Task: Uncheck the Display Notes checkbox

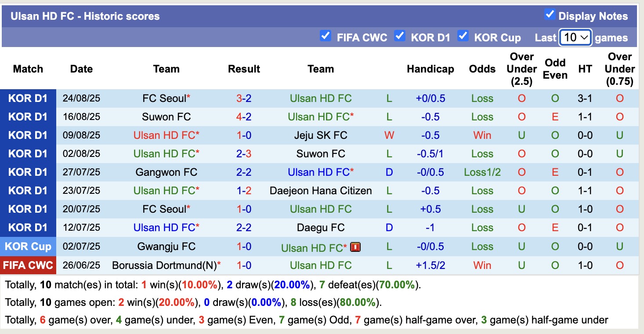Action: tap(550, 14)
